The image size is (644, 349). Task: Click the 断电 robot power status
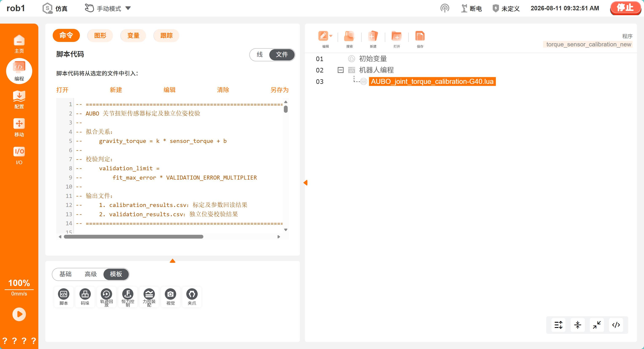tap(471, 8)
